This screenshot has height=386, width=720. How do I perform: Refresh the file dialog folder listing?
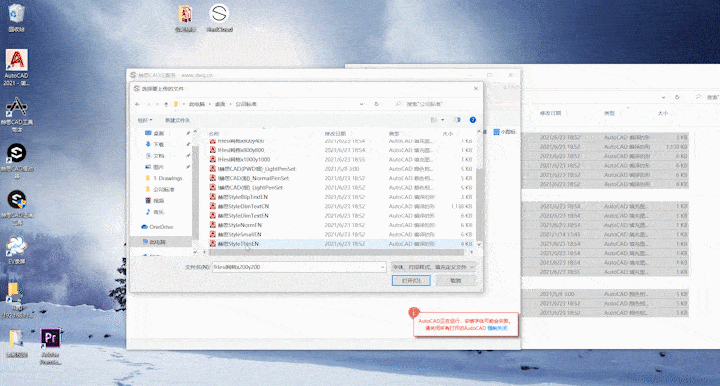click(377, 104)
